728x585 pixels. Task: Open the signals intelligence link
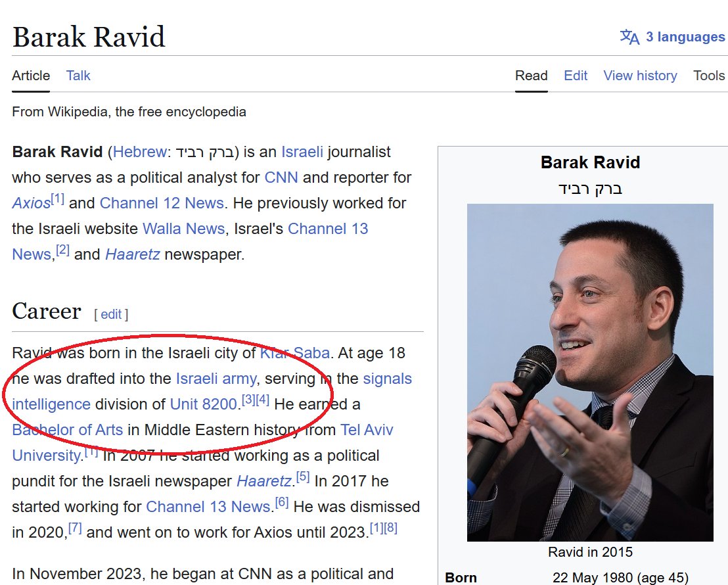(387, 379)
